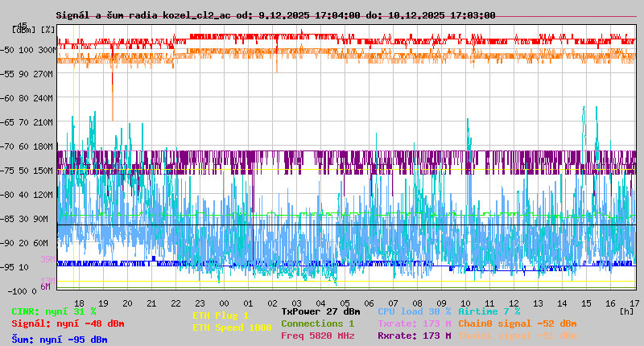Select the ETH Plug legend label
This screenshot has width=644, height=346.
(x=221, y=315)
